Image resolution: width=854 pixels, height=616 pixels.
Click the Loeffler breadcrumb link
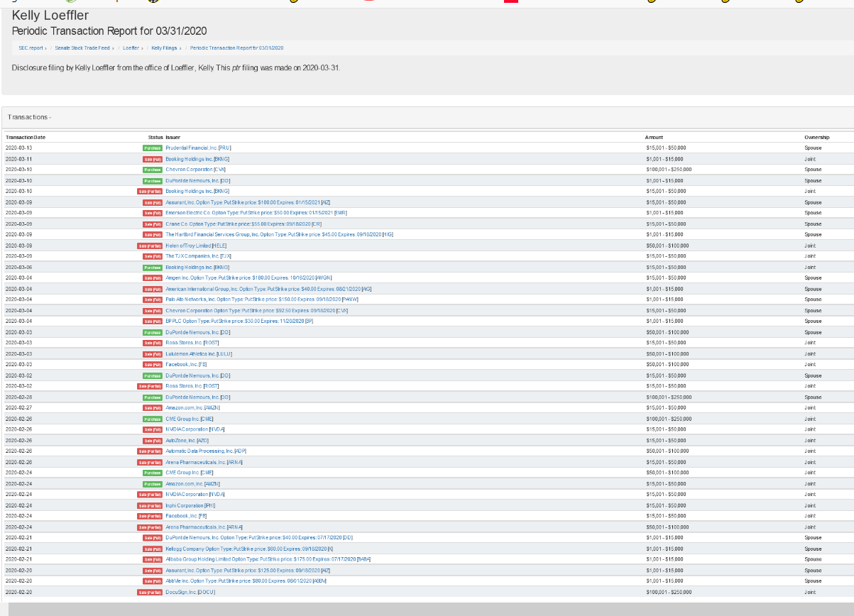131,48
